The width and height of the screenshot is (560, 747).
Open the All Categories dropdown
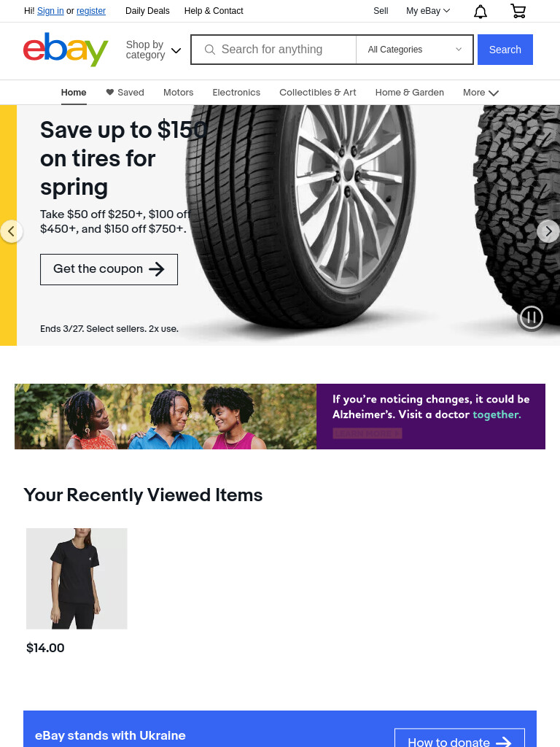click(414, 50)
